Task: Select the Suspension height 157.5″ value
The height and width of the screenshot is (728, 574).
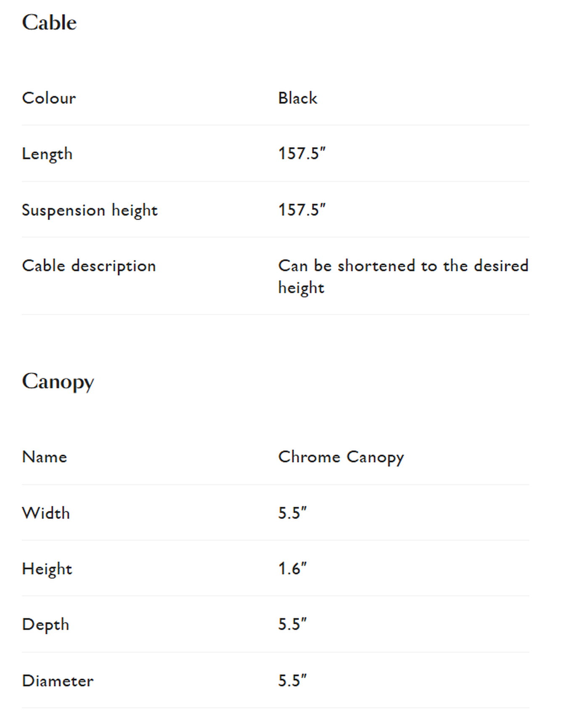Action: click(302, 210)
